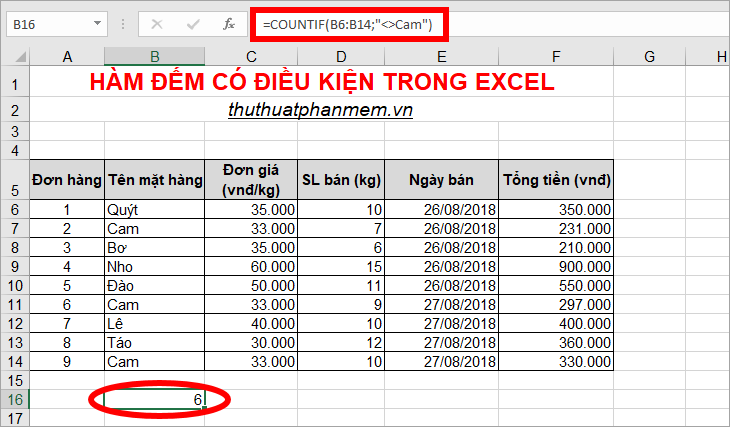
Task: Click the Đơn hàng header cell
Action: [x=67, y=180]
